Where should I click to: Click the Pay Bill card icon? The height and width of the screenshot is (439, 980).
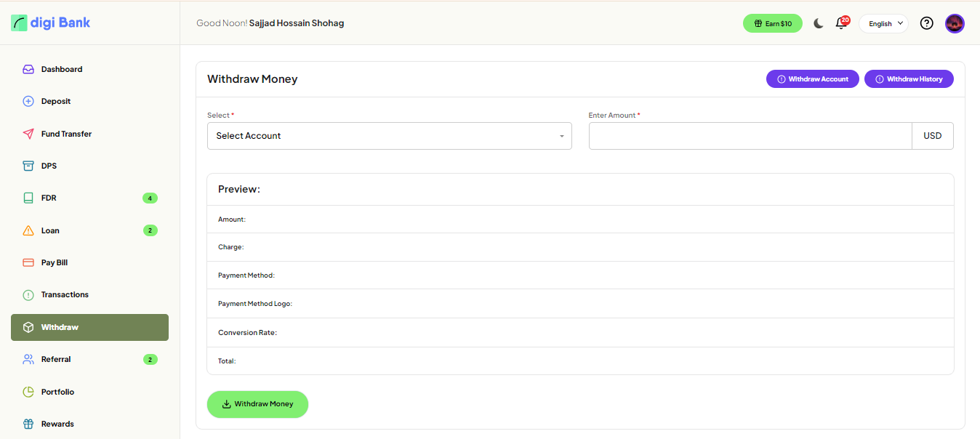(28, 262)
